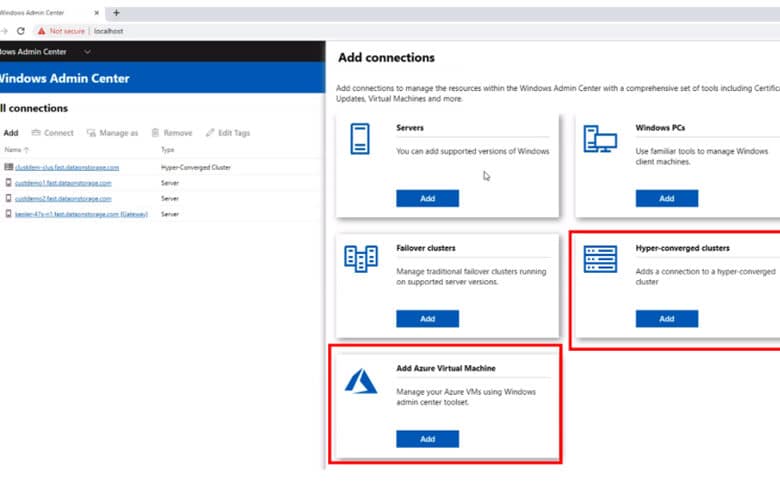
Task: Click the Windows Admin Center blue banner title
Action: tap(64, 78)
